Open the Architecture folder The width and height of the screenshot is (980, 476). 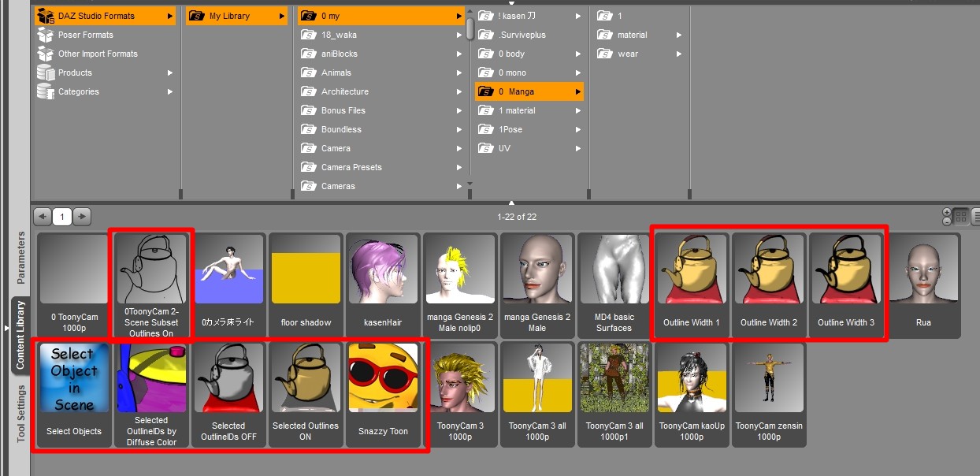coord(381,91)
